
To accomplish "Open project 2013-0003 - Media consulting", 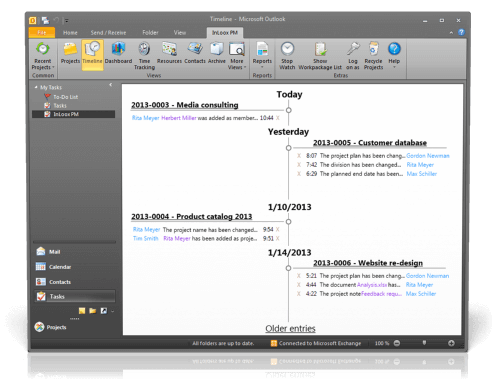I will click(x=185, y=105).
